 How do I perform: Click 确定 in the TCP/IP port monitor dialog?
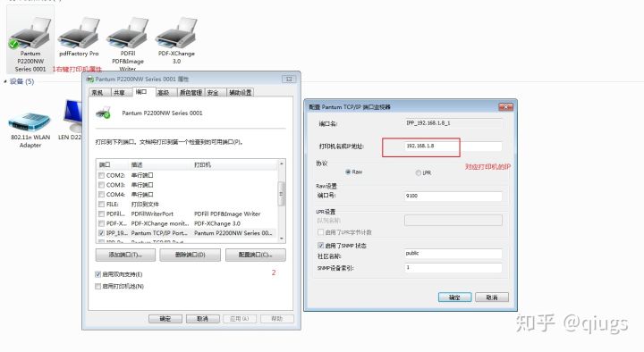[x=454, y=298]
